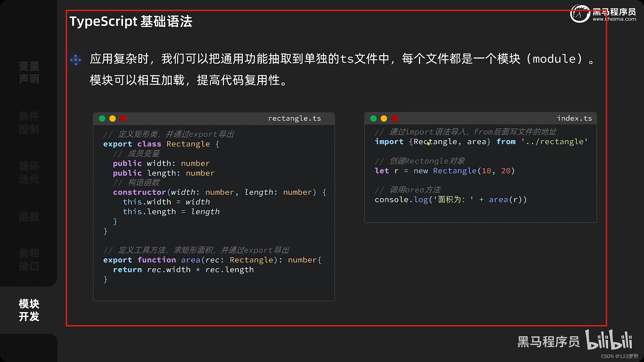Expand the index.ts file panel

point(373,118)
